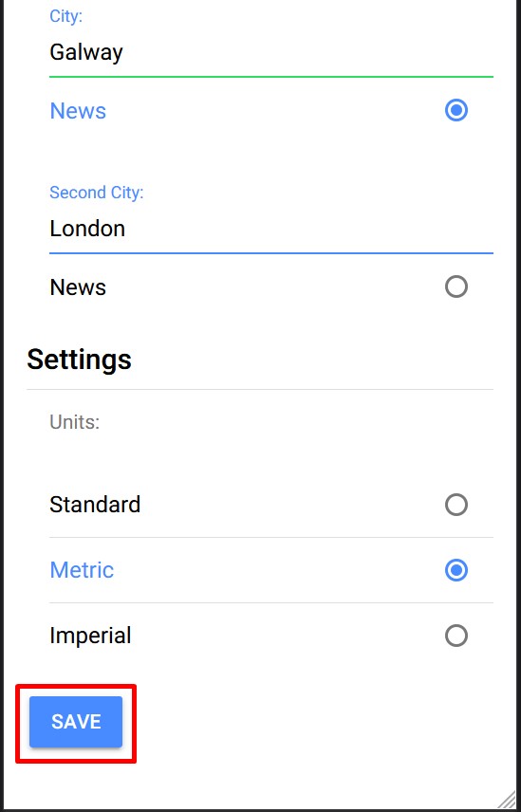Choose the Standard units radio button
This screenshot has width=521, height=812.
coord(456,505)
